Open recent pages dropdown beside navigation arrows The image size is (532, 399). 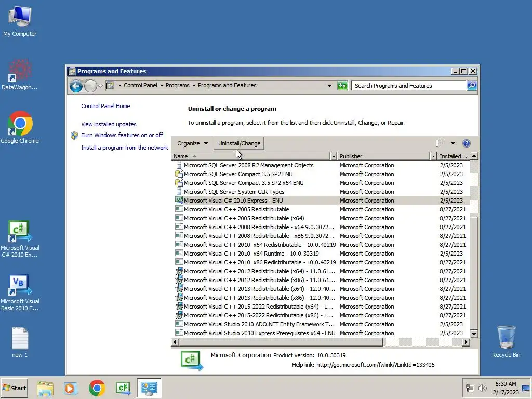[x=100, y=86]
